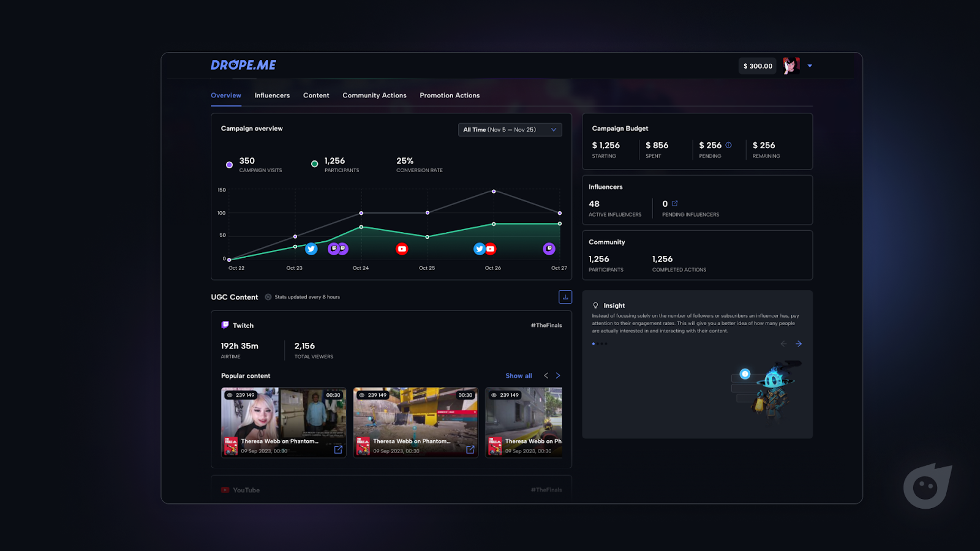Expand the account menu arrow next to avatar

pyautogui.click(x=810, y=66)
